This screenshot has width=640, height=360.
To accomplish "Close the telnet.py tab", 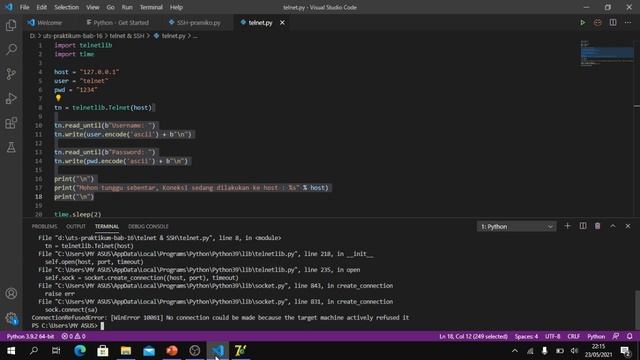I will (x=282, y=22).
